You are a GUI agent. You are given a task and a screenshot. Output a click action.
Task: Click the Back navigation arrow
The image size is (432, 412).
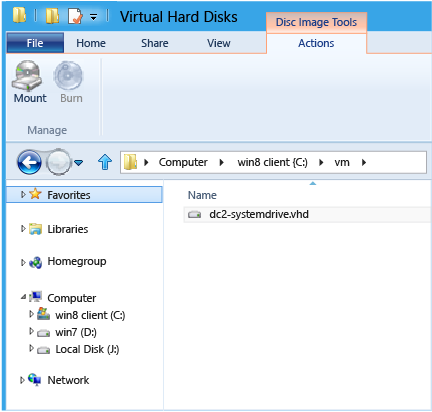point(29,162)
